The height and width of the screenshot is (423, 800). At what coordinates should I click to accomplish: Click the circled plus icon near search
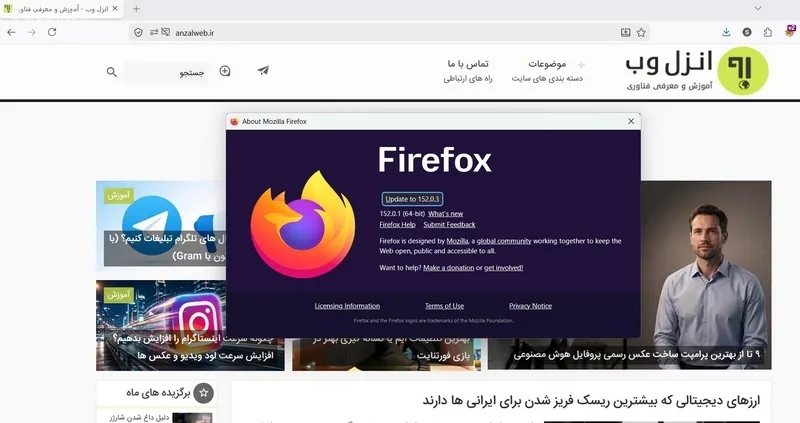coord(225,71)
